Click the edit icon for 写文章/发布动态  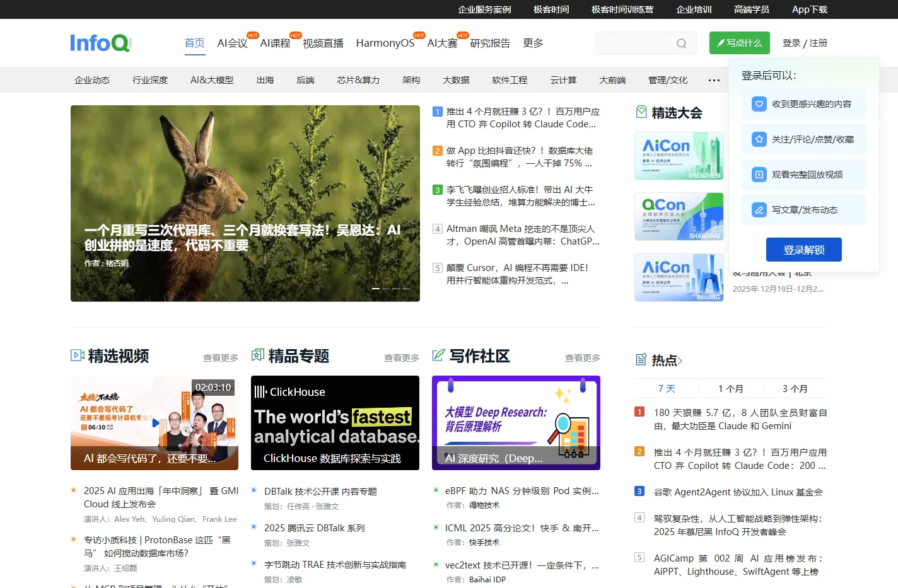point(759,210)
